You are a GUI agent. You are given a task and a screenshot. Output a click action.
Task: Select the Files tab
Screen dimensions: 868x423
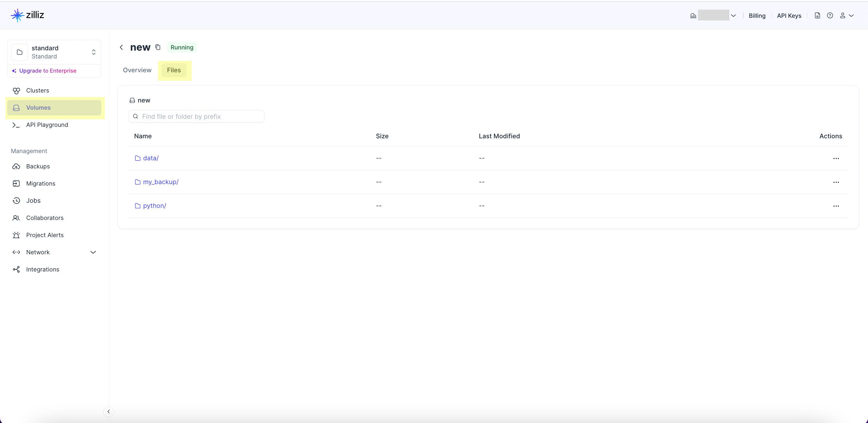click(174, 70)
